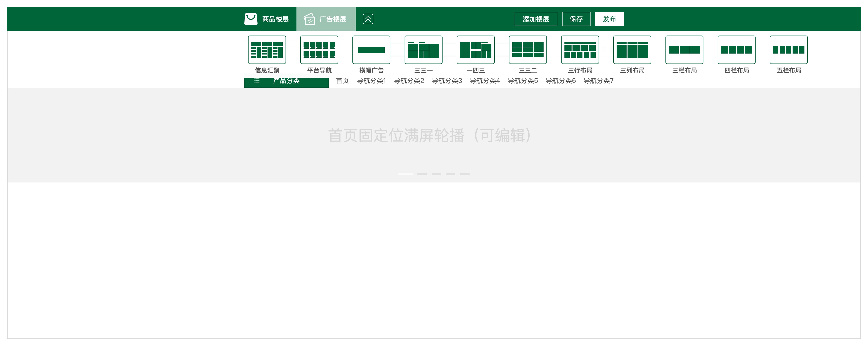Click the 发布 button

point(609,19)
